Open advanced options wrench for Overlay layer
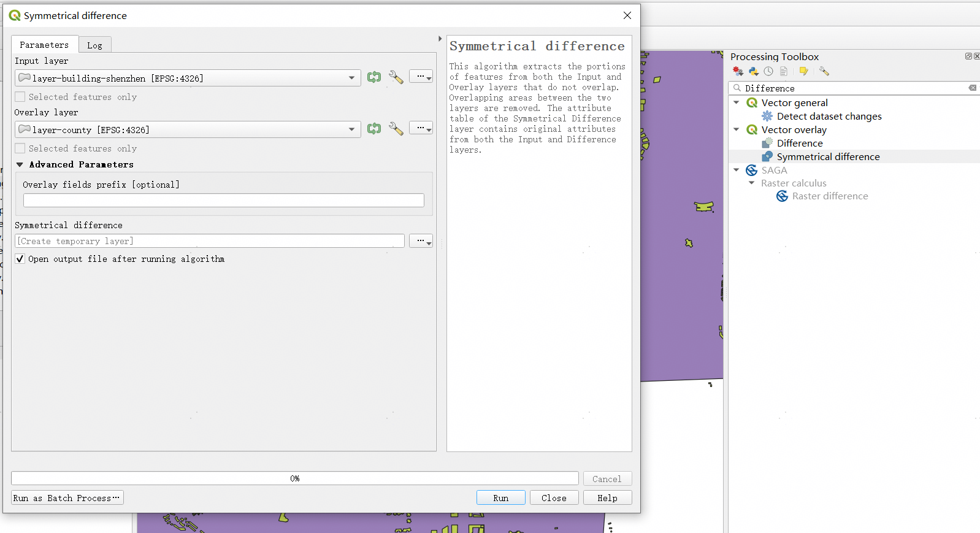This screenshot has height=533, width=980. [396, 129]
